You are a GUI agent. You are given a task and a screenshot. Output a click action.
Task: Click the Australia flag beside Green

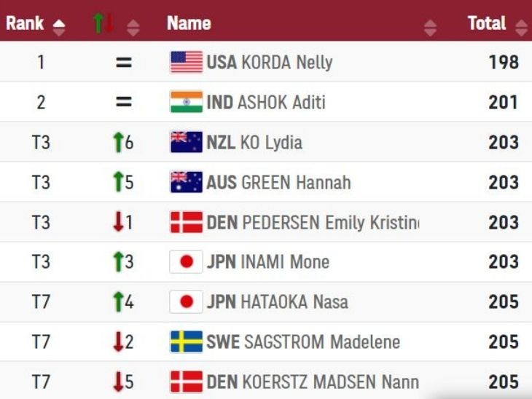(x=186, y=182)
